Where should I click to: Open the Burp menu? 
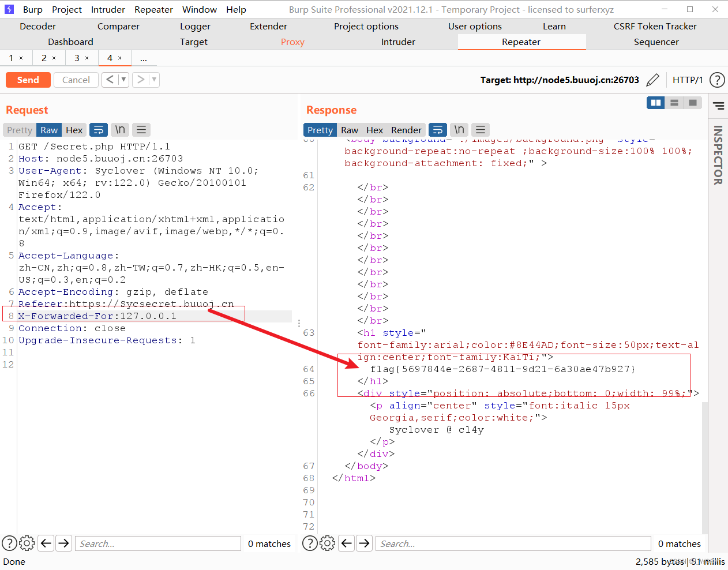pyautogui.click(x=33, y=9)
